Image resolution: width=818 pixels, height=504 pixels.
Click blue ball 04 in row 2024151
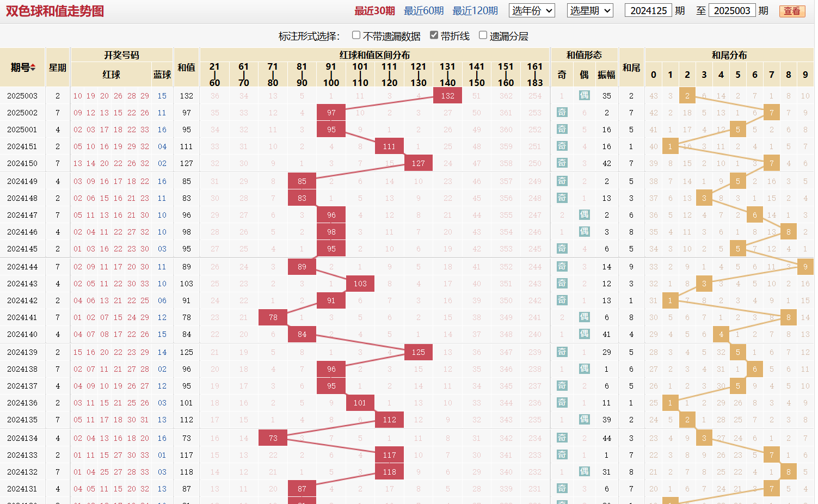click(x=162, y=146)
